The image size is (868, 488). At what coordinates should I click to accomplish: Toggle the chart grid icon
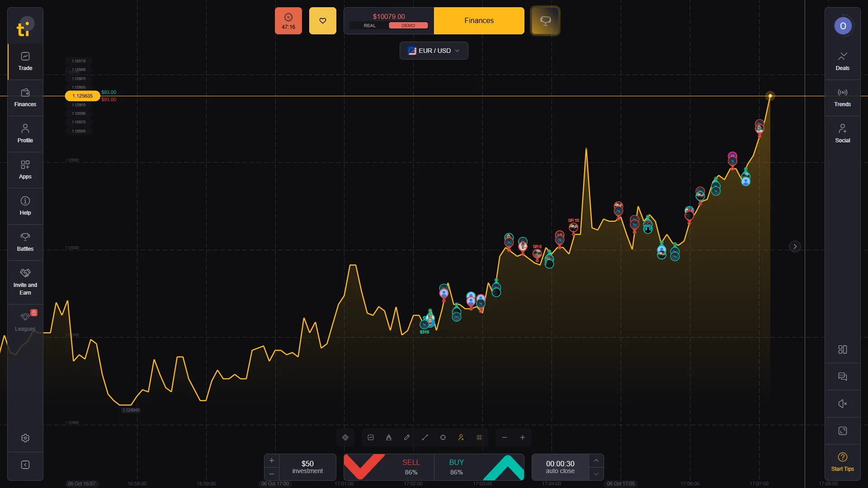click(479, 437)
